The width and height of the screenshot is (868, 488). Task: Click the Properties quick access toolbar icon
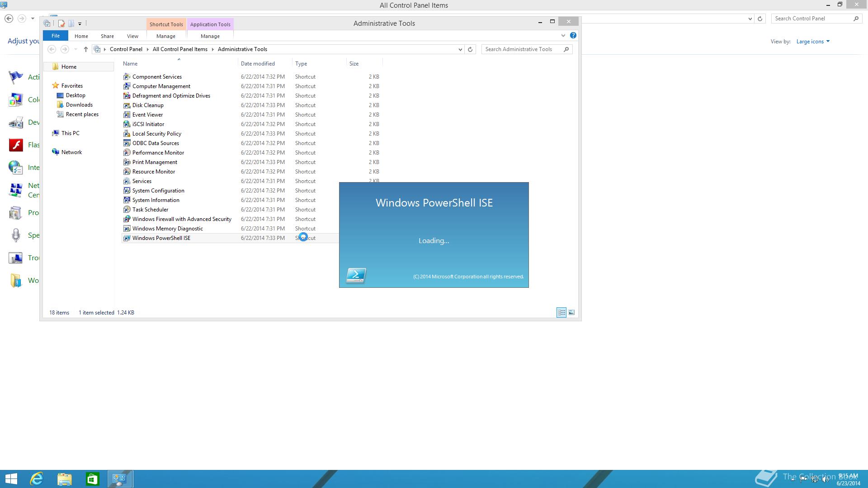pos(61,23)
